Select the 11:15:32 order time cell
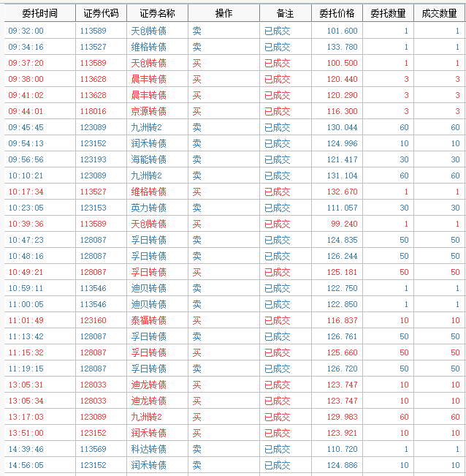Viewport: 466px width, 476px height. [26, 352]
